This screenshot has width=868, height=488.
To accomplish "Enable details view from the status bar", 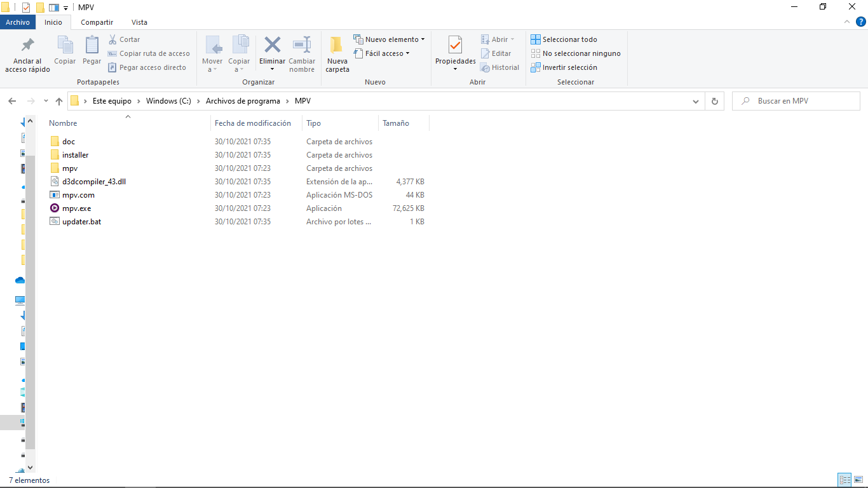I will [844, 480].
